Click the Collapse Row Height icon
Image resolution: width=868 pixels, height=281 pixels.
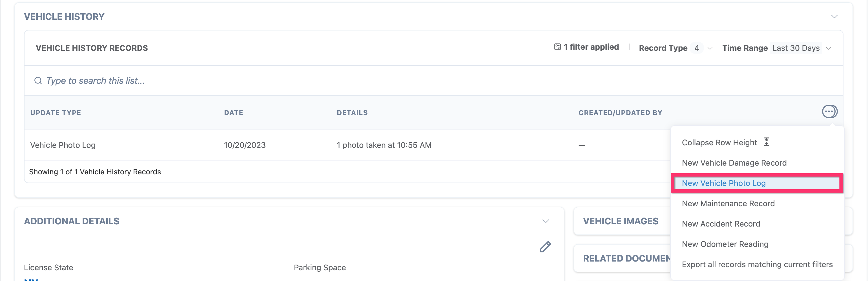tap(767, 142)
